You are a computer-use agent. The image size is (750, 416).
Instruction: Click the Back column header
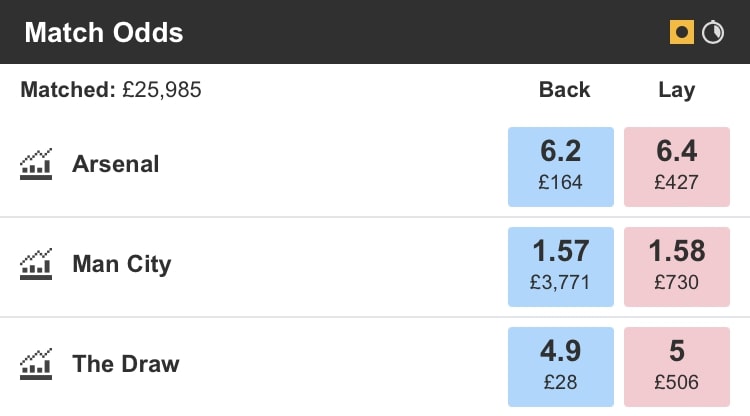coord(565,90)
